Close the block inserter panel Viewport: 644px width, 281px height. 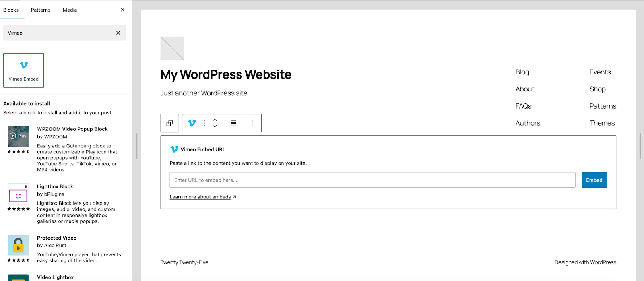click(x=123, y=10)
